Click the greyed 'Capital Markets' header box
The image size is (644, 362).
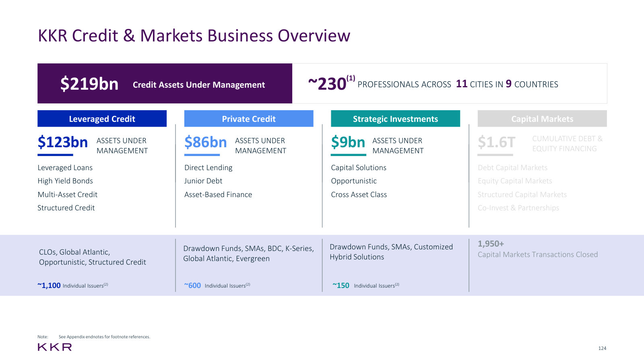[x=542, y=119]
